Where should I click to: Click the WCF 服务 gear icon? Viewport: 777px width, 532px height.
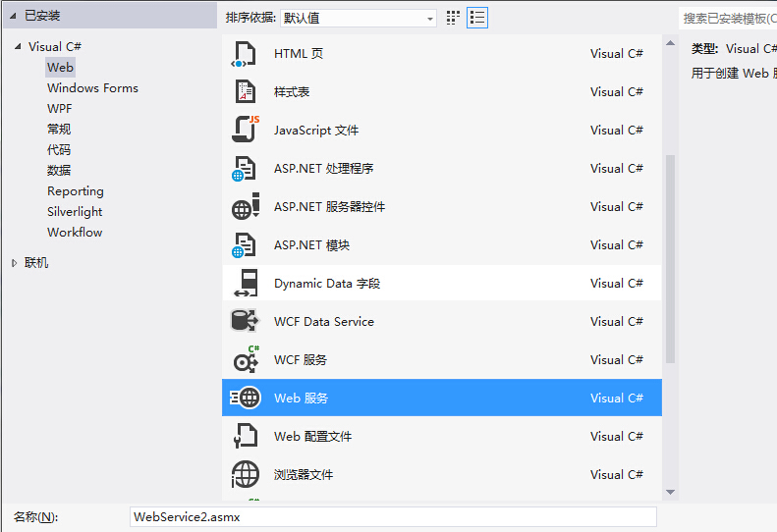246,359
